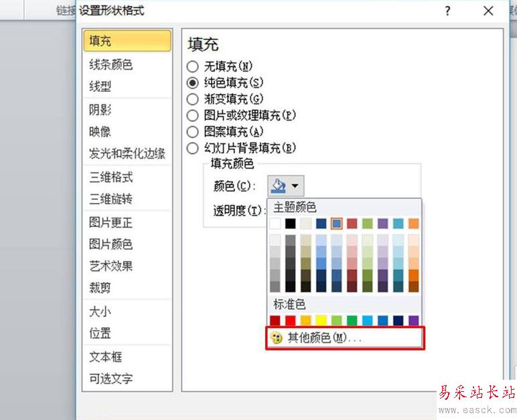Open the 可选文字 category
Screen dimensions: 517x420
click(127, 378)
